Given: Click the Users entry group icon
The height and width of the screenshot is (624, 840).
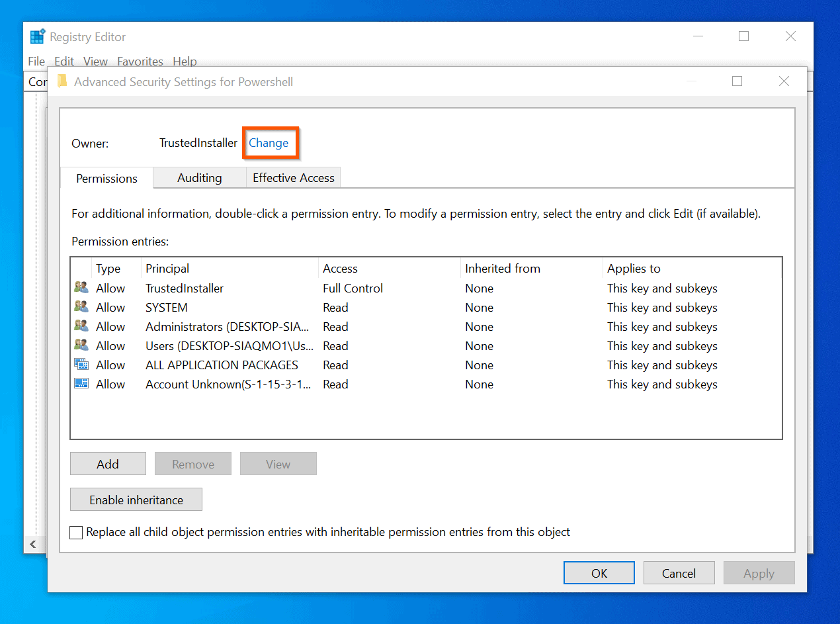Looking at the screenshot, I should (x=81, y=345).
